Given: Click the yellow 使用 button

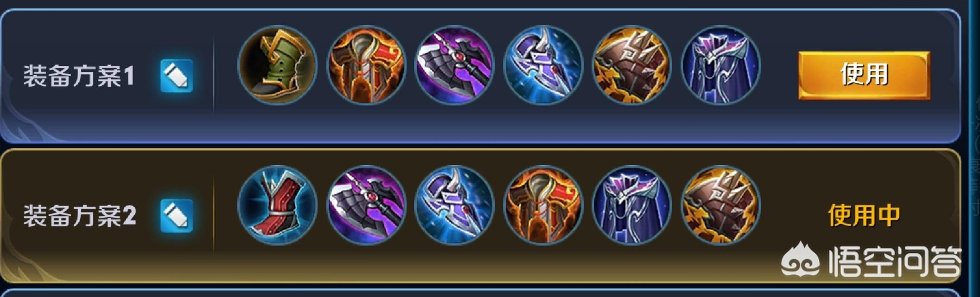Looking at the screenshot, I should coord(864,75).
